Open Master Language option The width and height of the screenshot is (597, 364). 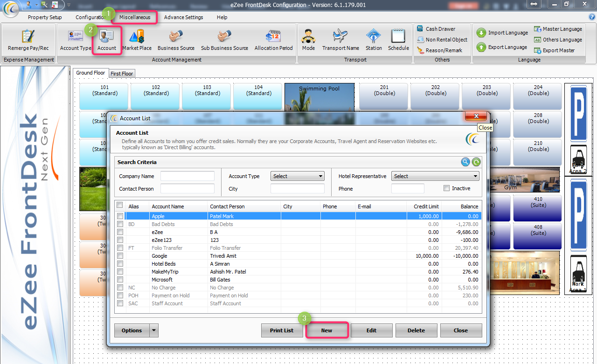click(x=558, y=29)
